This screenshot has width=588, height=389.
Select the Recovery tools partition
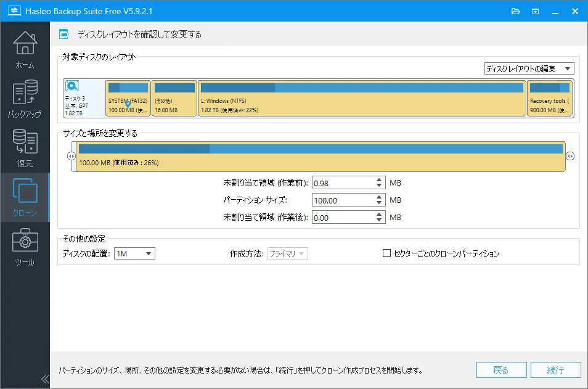point(550,98)
